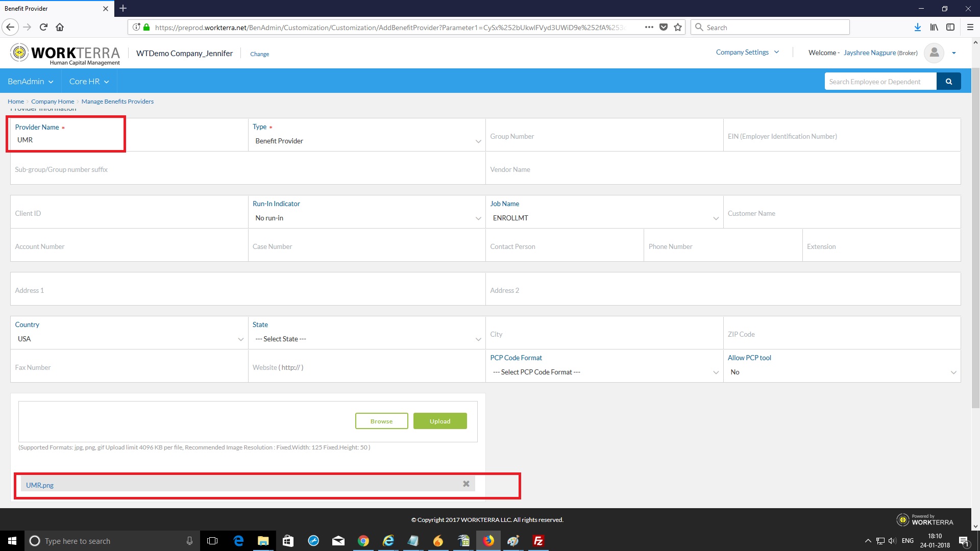This screenshot has width=980, height=551.
Task: Bookmark this page with the star icon
Action: (x=678, y=27)
